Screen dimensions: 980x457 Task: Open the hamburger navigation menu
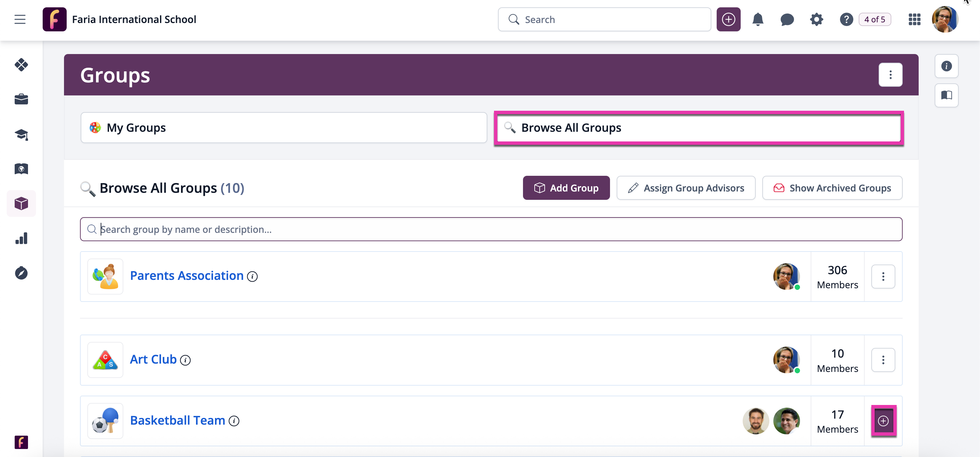point(20,19)
